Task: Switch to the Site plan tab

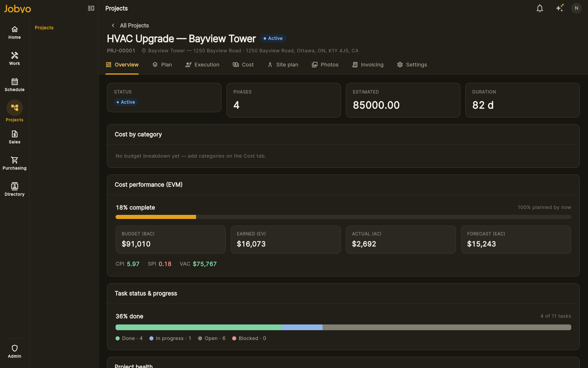Action: [283, 65]
